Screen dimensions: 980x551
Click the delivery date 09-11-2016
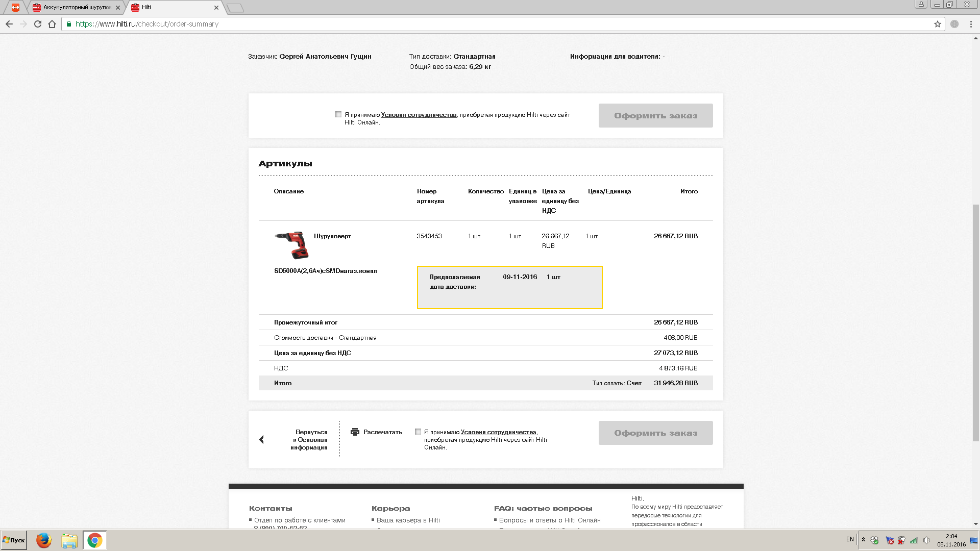click(x=520, y=277)
